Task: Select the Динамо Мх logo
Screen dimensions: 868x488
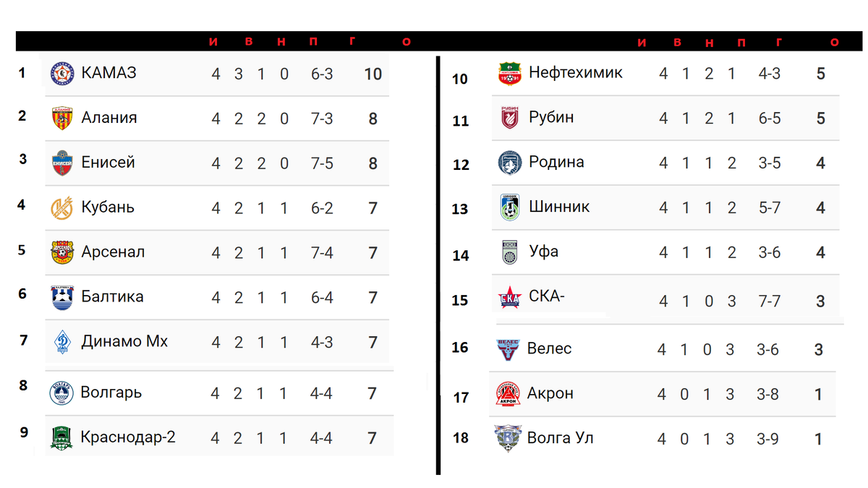Action: (61, 342)
